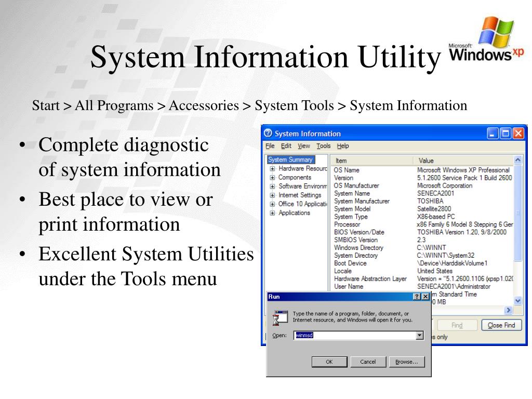Screen dimensions: 532x399
Task: Select Hardware Resources tree item label
Action: pyautogui.click(x=303, y=169)
